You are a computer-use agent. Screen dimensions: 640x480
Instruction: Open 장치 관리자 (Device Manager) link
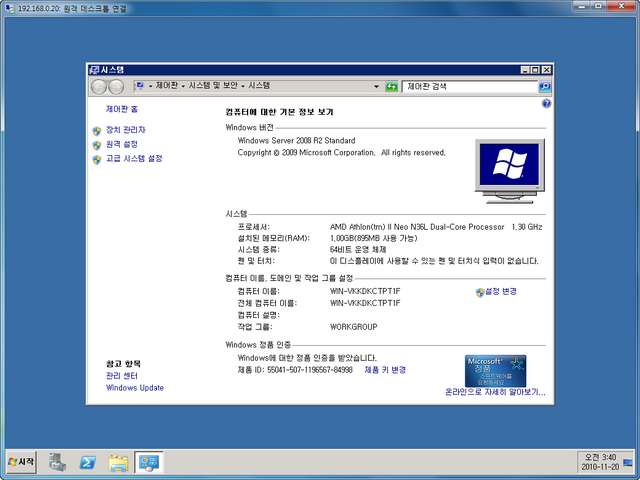[x=126, y=130]
